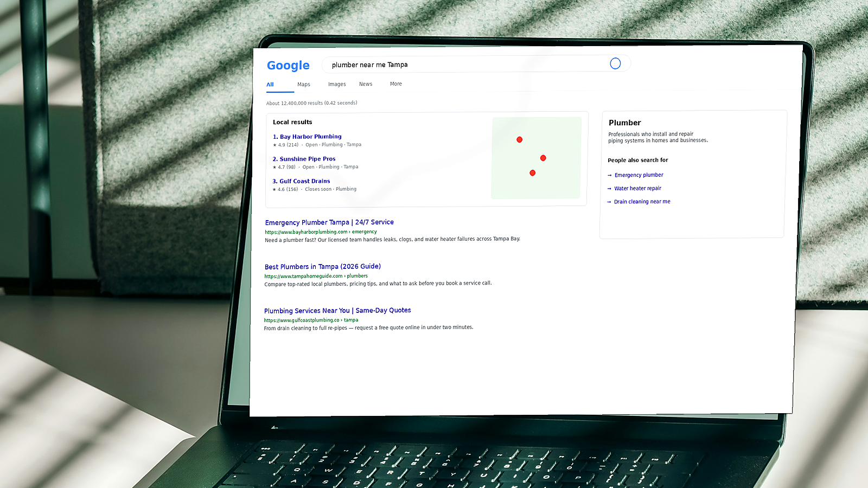Open Bay Harbor Plumbing local result
This screenshot has width=868, height=488.
(x=307, y=137)
